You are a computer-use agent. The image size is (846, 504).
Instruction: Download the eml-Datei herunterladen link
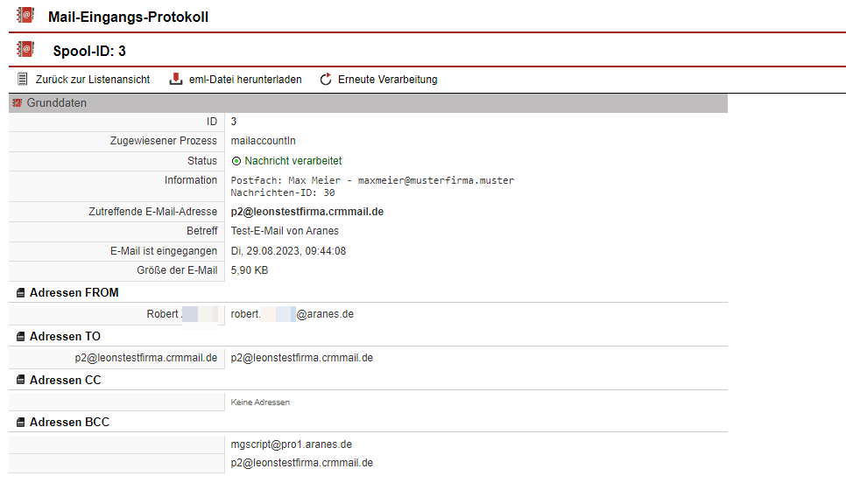tap(245, 80)
